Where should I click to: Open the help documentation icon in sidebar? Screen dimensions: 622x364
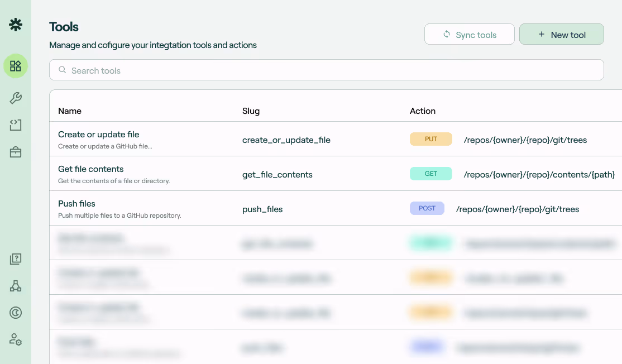pos(15,258)
